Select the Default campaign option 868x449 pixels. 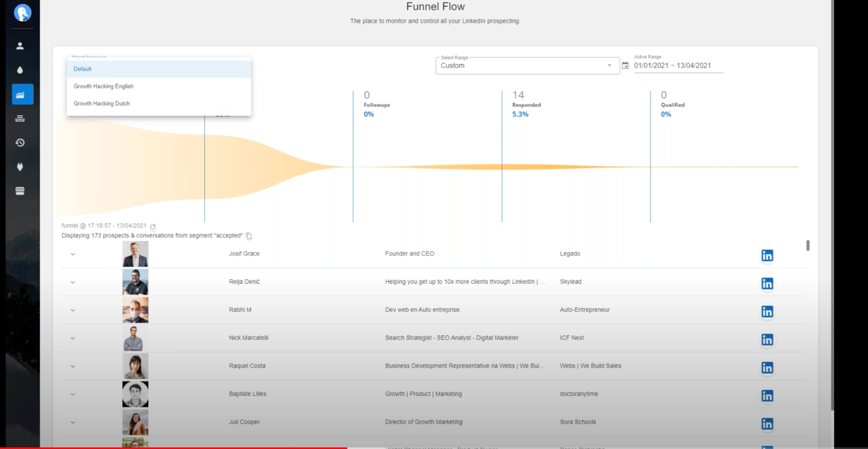coord(83,69)
